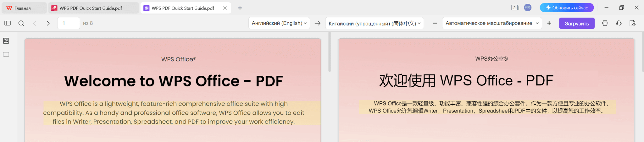This screenshot has width=644, height=142.
Task: Open the support headset icon
Action: click(x=619, y=23)
